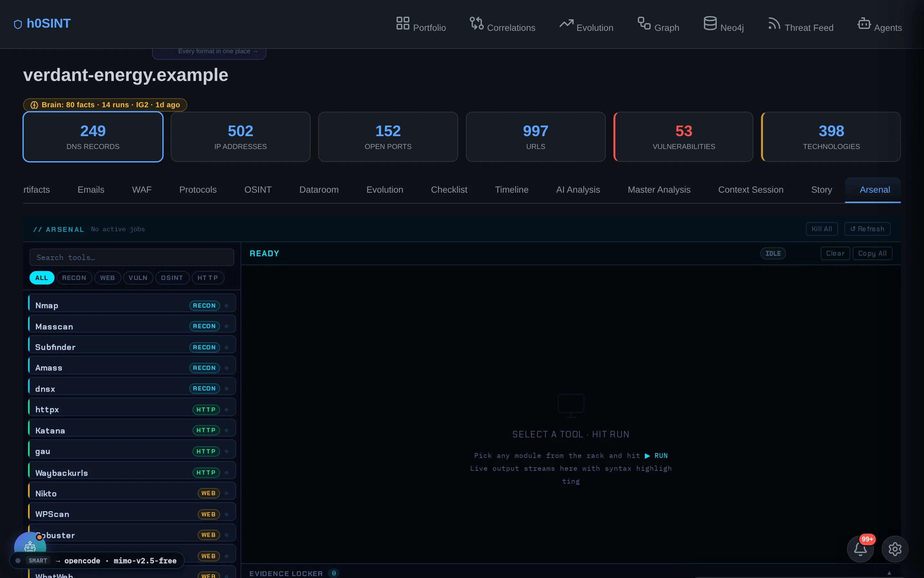Click the SMART opencode model status pill
The height and width of the screenshot is (578, 924).
97,560
